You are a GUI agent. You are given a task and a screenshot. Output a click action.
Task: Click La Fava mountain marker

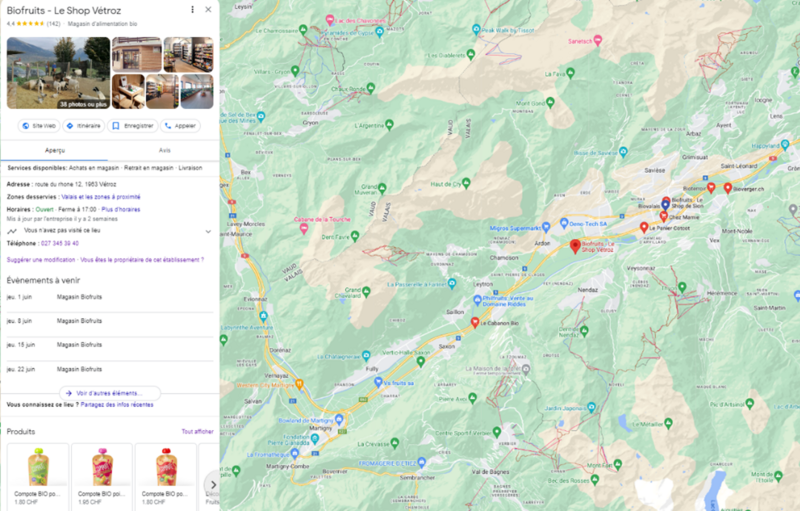coord(570,73)
